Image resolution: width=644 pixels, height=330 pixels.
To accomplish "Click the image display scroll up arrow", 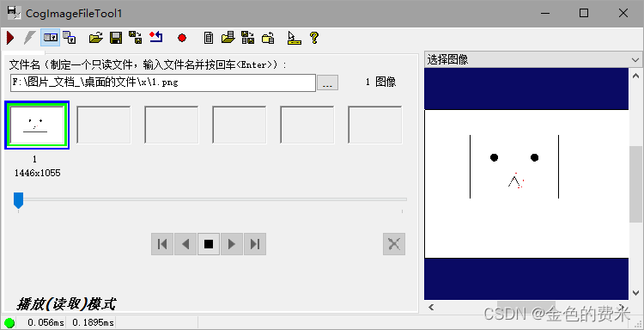I will click(x=635, y=76).
